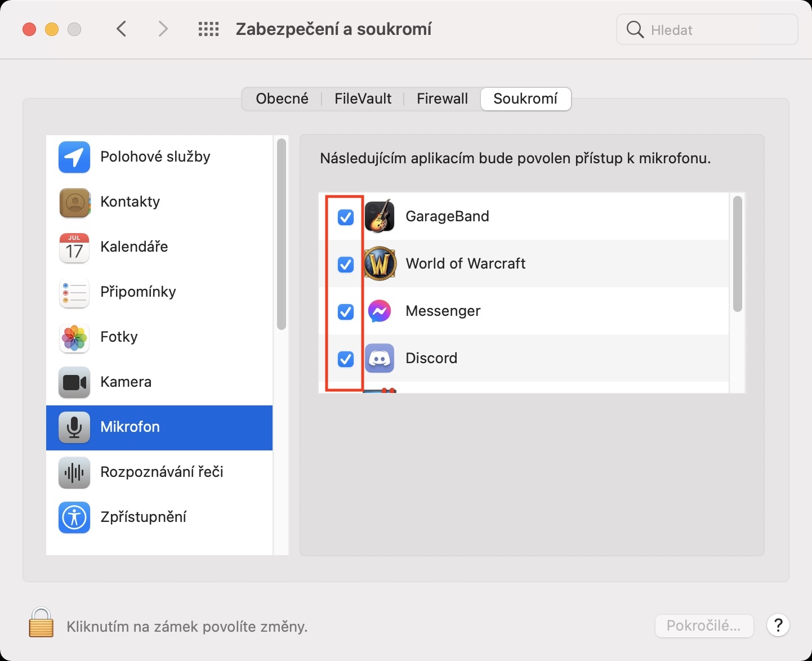The width and height of the screenshot is (812, 661).
Task: Select Polohové služby location icon
Action: (74, 157)
